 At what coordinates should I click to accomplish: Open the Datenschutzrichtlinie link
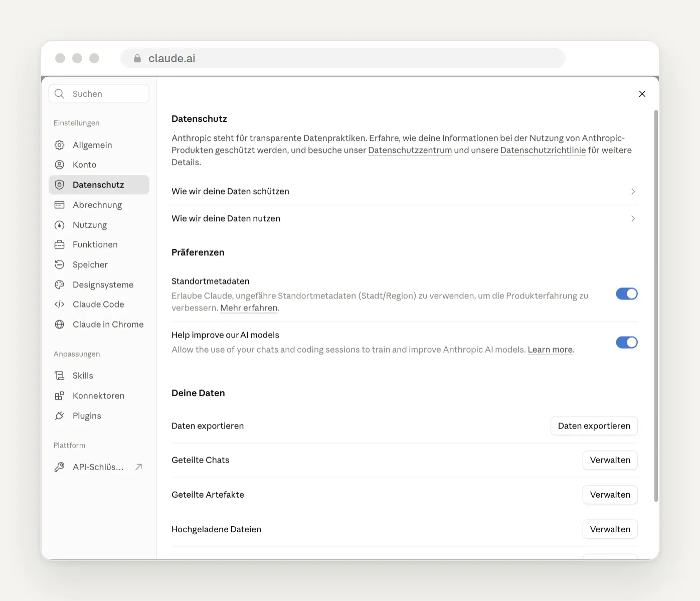(x=543, y=150)
